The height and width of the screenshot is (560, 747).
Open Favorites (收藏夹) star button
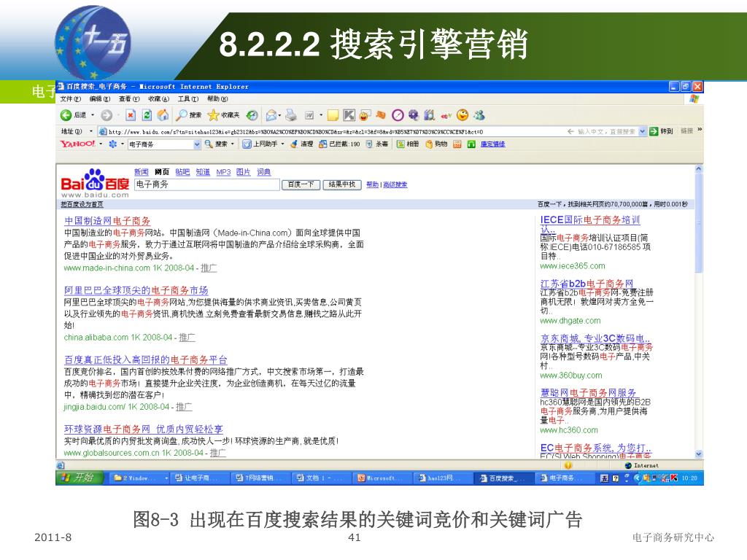(x=223, y=115)
